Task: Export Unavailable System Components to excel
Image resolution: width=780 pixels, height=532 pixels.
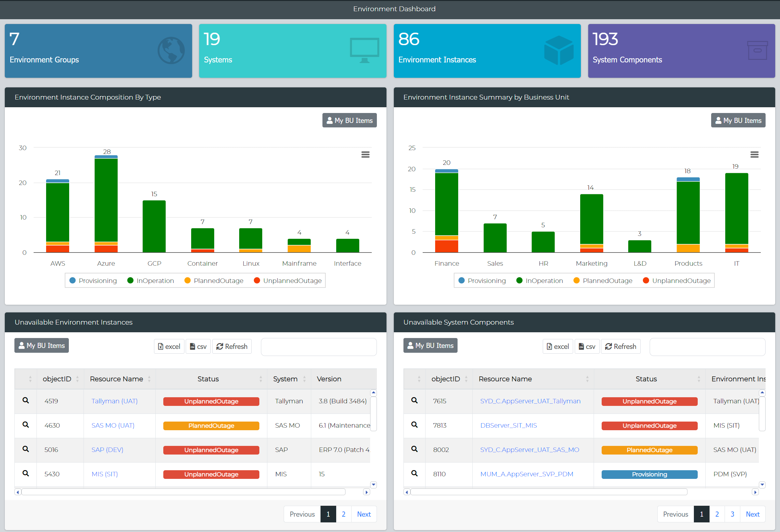Action: (558, 347)
